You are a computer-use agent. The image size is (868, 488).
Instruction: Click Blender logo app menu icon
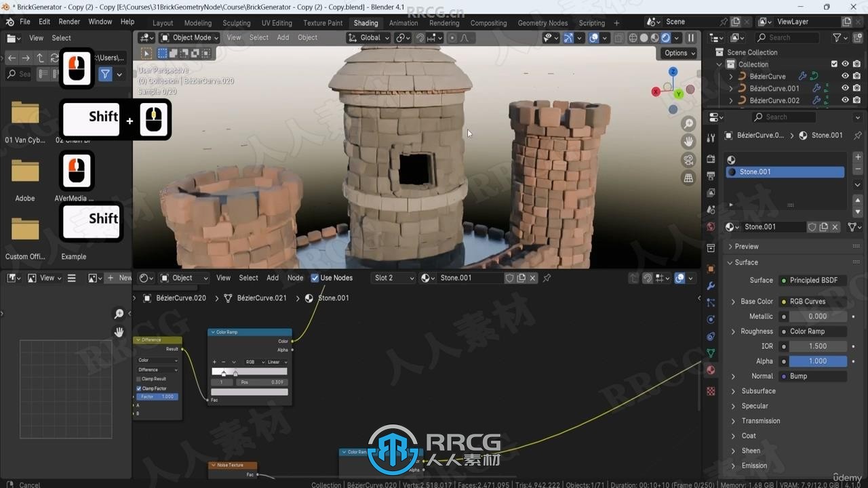coord(9,22)
